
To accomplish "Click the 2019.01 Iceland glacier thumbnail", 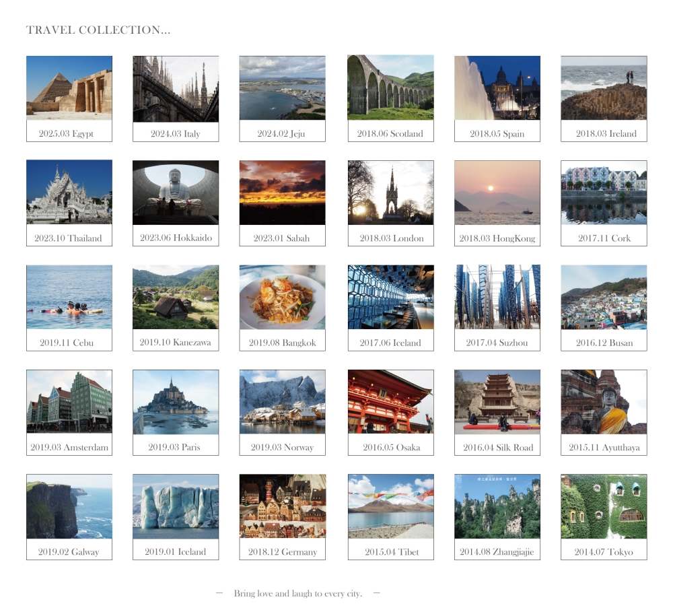I will point(176,506).
